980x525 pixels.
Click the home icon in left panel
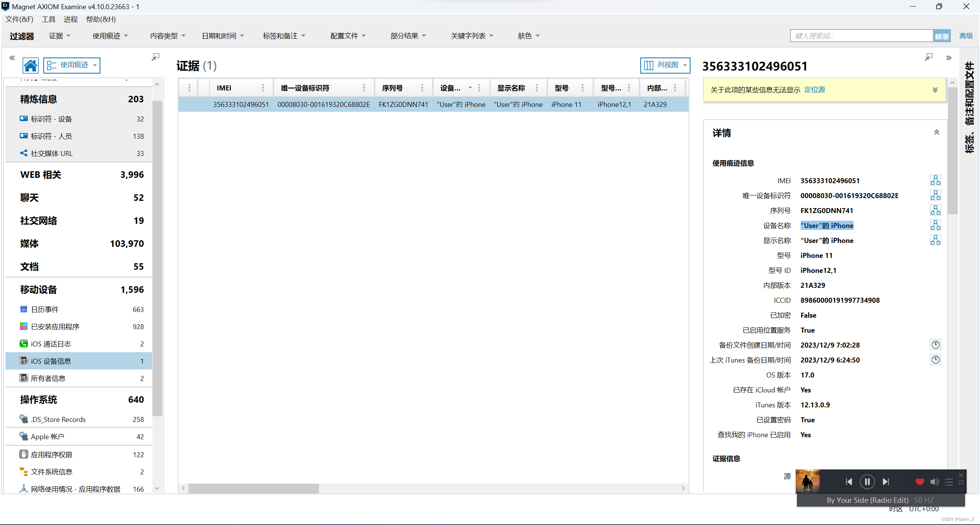(30, 66)
